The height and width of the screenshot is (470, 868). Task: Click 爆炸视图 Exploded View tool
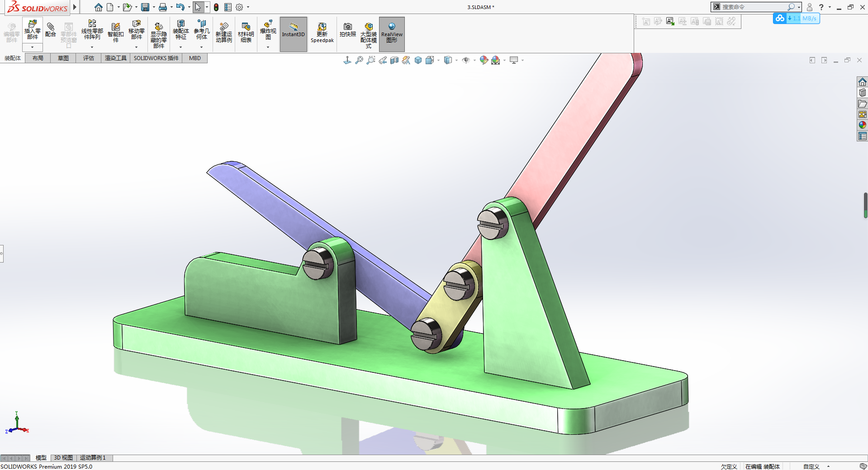pyautogui.click(x=268, y=30)
